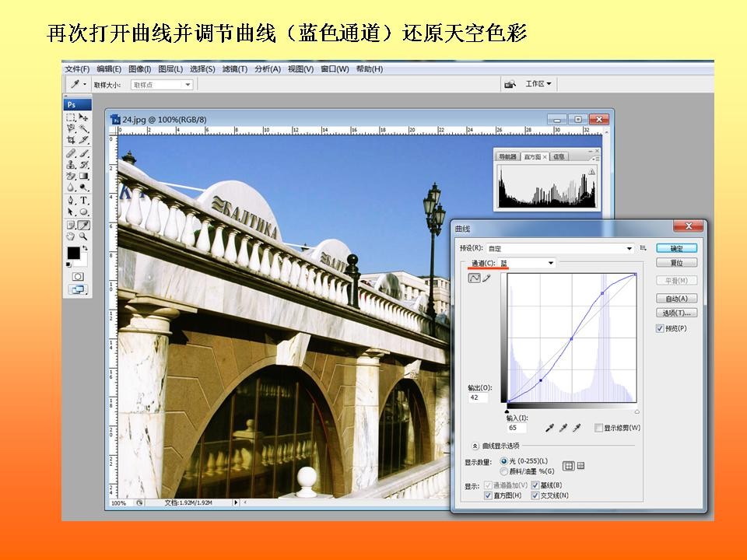
Task: Select the Pen tool
Action: tap(71, 201)
